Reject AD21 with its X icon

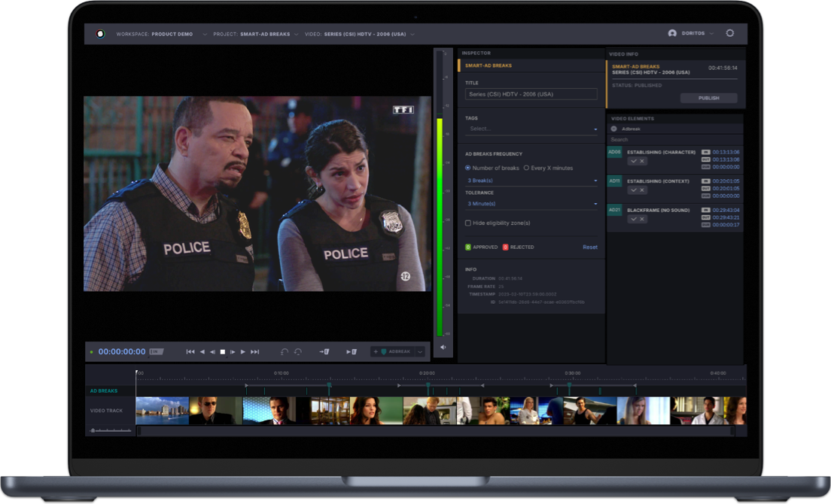(x=642, y=219)
